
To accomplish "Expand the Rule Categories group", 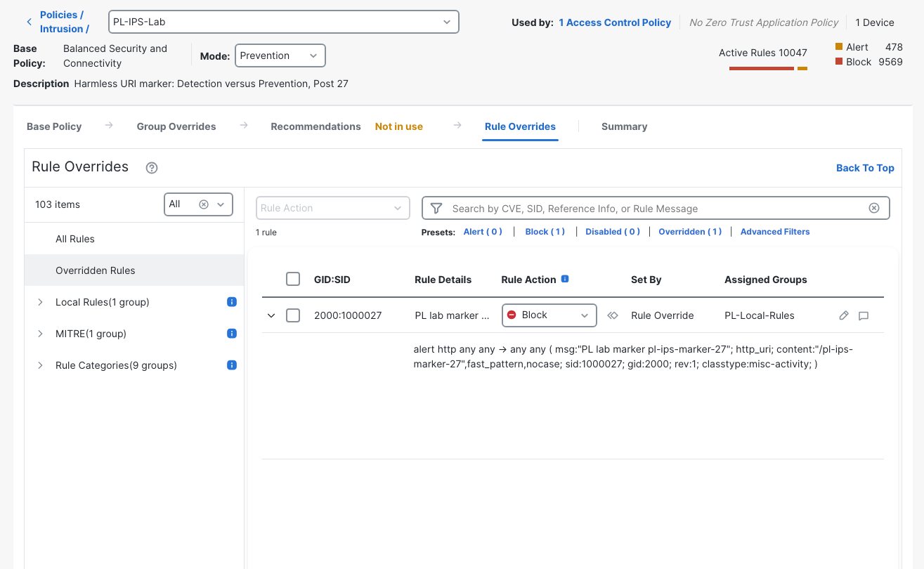I will [40, 365].
